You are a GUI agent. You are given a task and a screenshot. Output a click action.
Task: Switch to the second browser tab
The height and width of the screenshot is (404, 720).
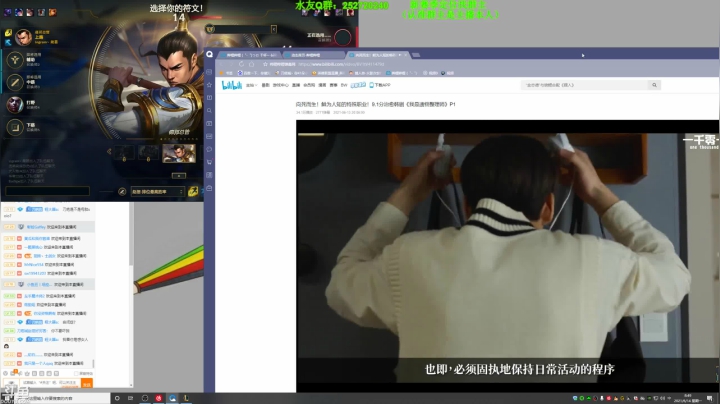(x=312, y=55)
